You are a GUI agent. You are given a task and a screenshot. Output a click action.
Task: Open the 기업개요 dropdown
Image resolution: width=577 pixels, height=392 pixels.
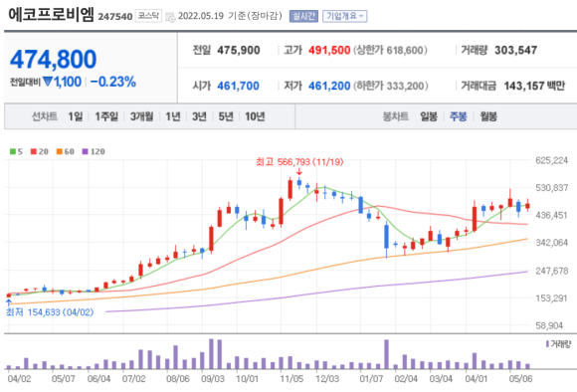(345, 16)
